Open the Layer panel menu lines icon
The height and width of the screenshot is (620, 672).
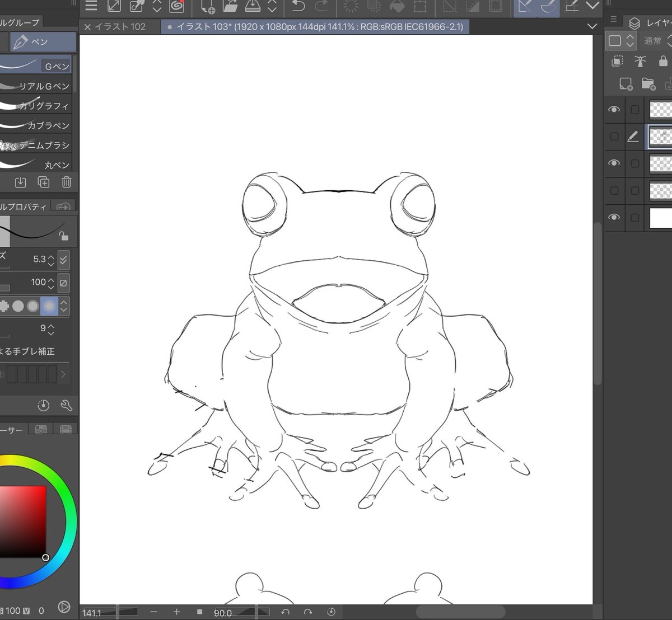tap(613, 20)
